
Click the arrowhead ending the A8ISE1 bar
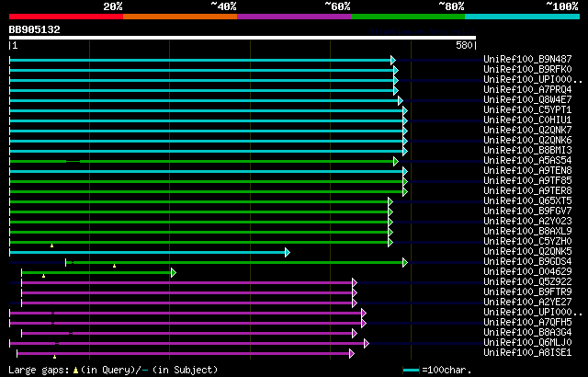click(x=351, y=354)
